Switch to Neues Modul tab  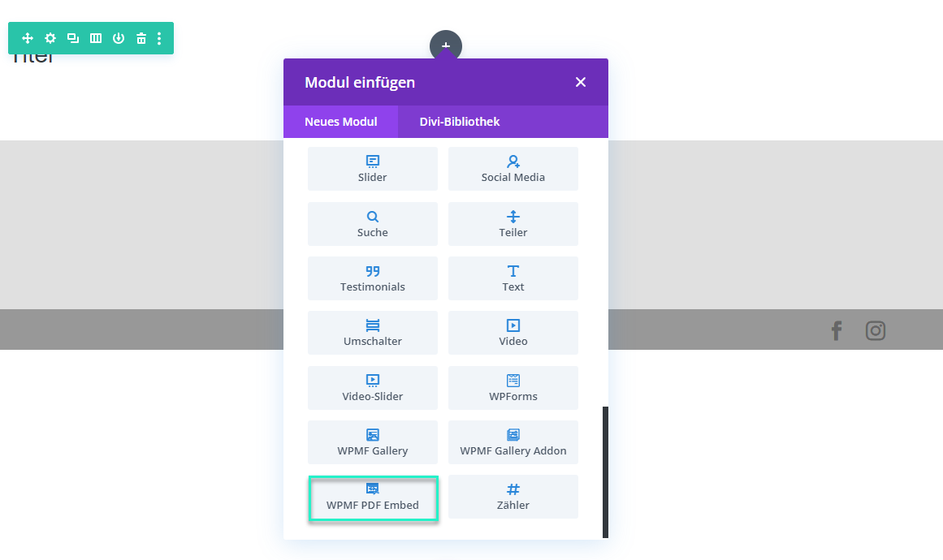click(341, 122)
